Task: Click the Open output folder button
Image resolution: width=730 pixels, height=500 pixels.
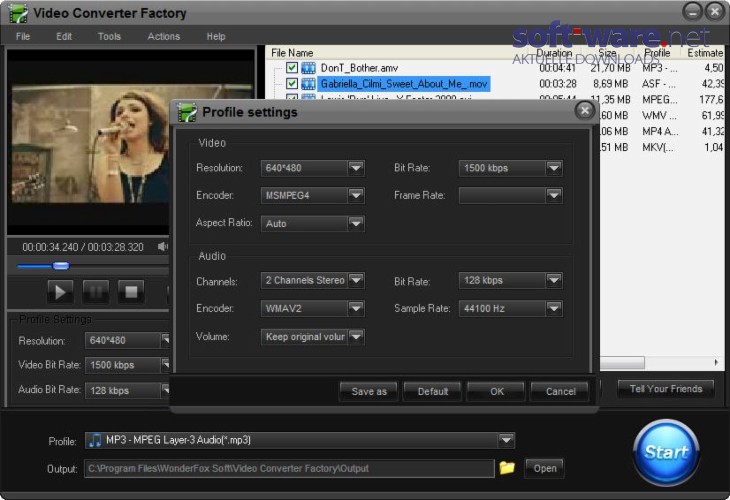Action: tap(544, 468)
